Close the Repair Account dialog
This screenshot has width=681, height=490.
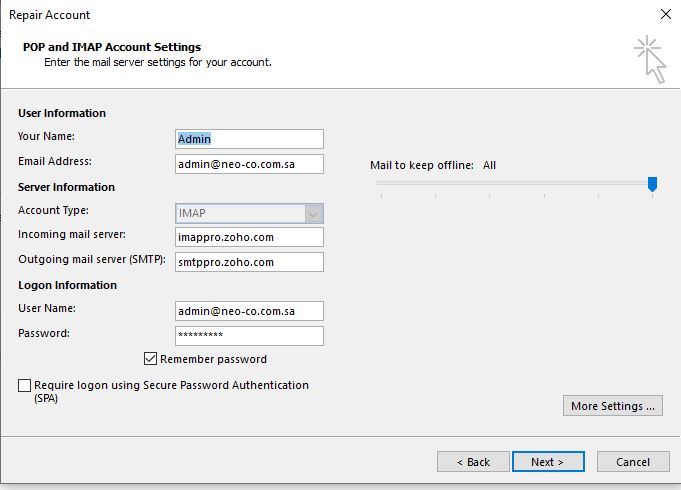(x=665, y=15)
